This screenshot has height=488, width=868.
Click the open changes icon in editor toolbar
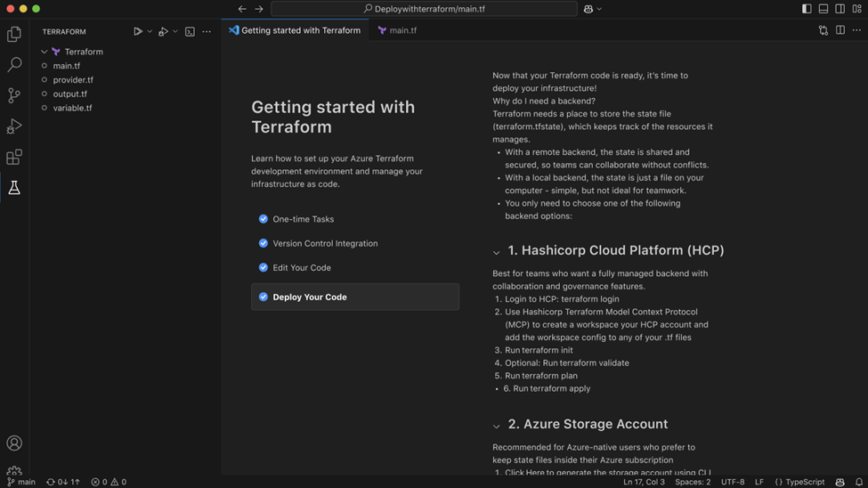click(823, 30)
